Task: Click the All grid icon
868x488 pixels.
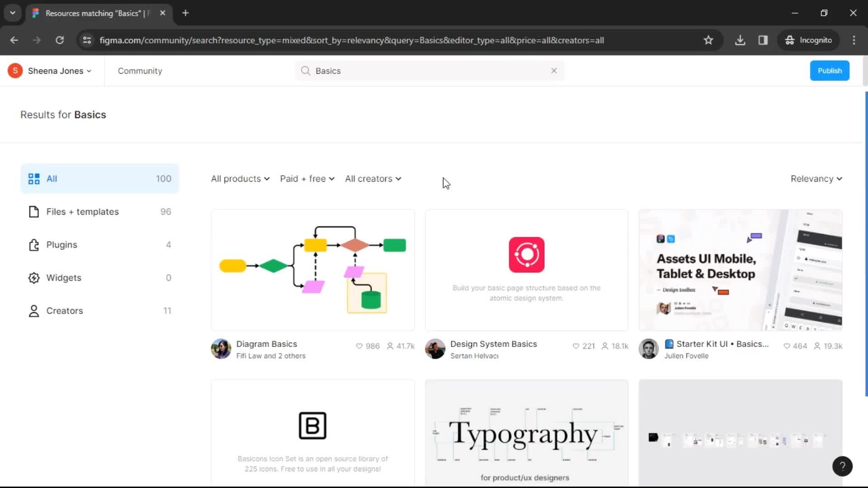Action: [34, 179]
